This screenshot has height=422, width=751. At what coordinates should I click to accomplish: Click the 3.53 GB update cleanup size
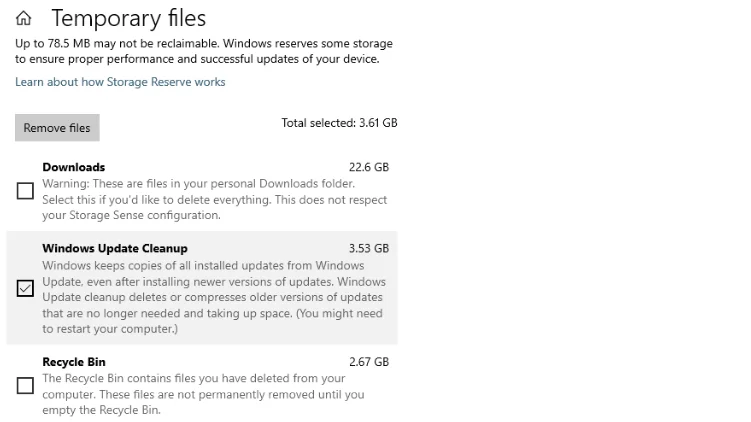click(x=369, y=249)
